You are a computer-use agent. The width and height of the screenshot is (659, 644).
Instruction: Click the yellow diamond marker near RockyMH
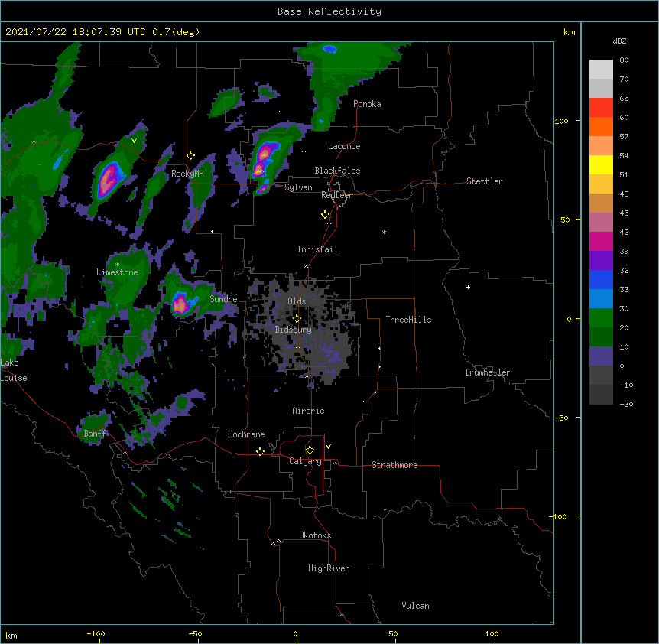coord(190,156)
